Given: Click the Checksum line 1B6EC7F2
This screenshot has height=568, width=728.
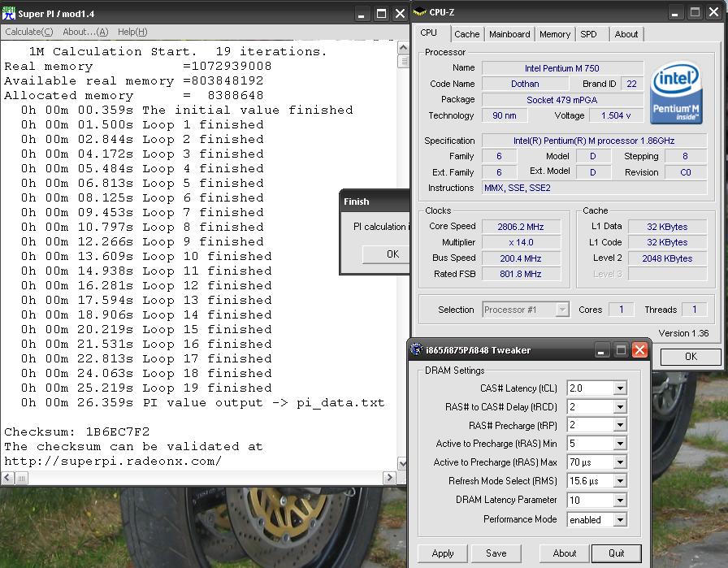Looking at the screenshot, I should click(77, 432).
